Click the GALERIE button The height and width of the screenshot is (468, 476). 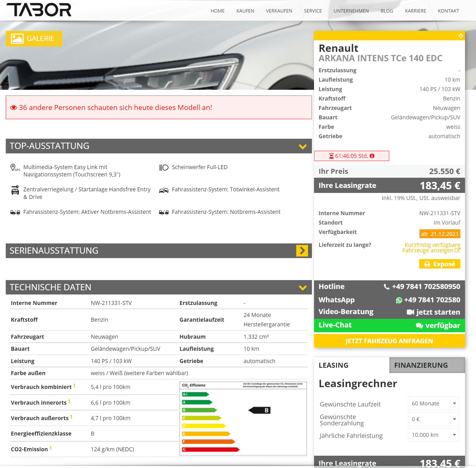[34, 39]
